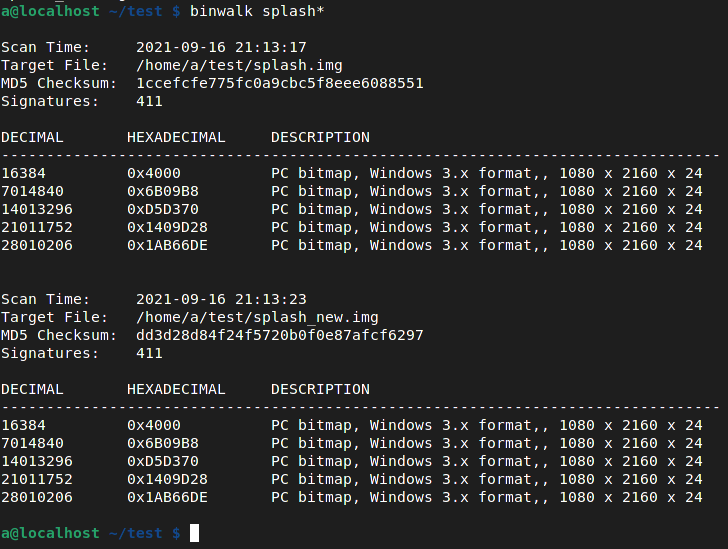The image size is (728, 549).
Task: Click the scan time ending in 21:13:23
Action: (221, 299)
